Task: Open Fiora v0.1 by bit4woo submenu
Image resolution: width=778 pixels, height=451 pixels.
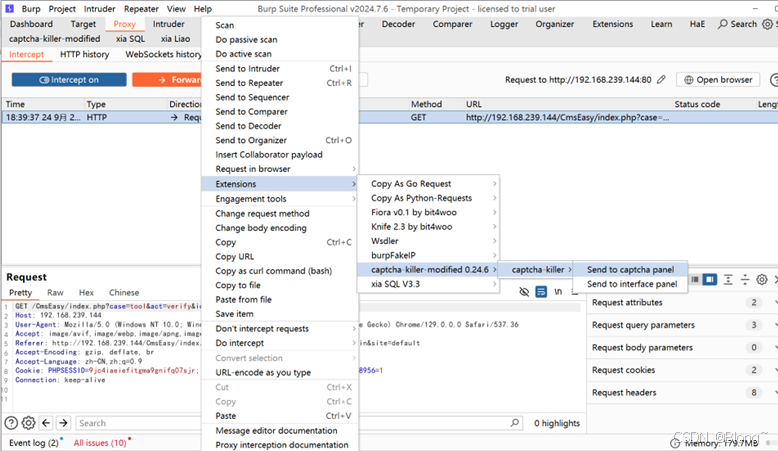Action: point(428,212)
